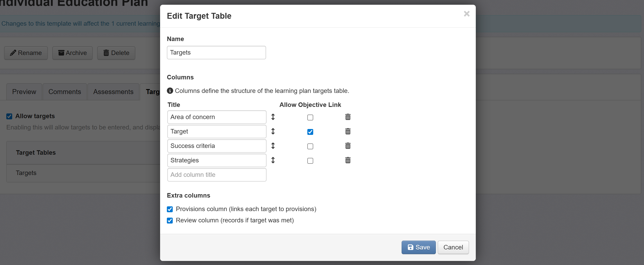Save the target table changes
This screenshot has width=644, height=265.
pyautogui.click(x=418, y=247)
